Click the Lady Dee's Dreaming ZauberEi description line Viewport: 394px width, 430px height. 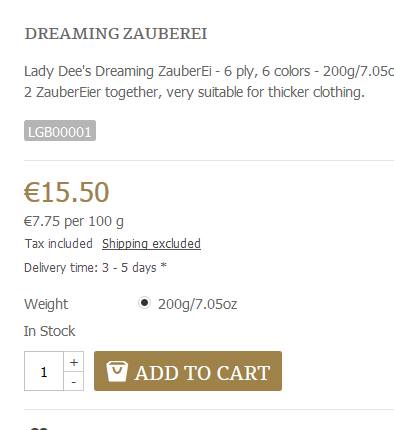(x=209, y=71)
